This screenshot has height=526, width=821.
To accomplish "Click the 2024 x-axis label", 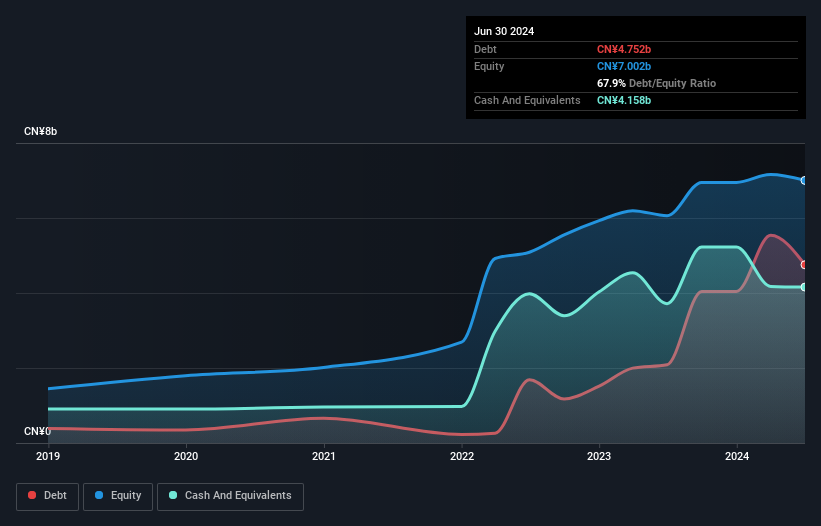I will tap(737, 456).
